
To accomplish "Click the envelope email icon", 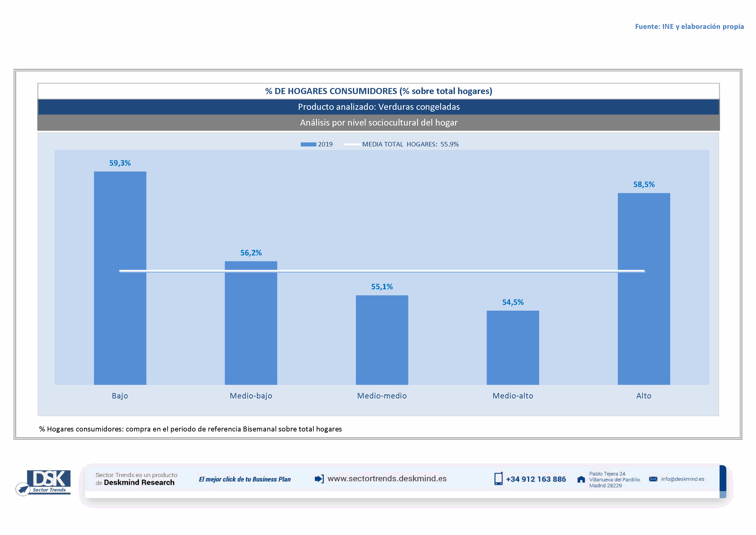I will 653,479.
